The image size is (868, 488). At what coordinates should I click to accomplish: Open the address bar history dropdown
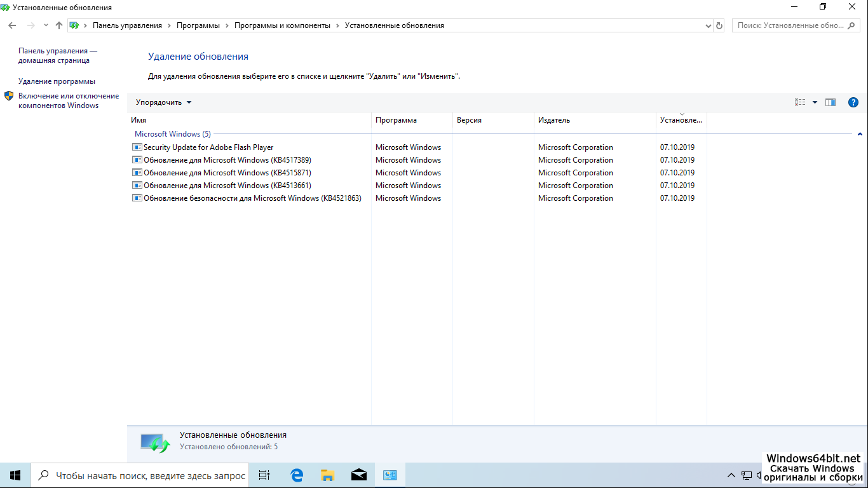point(709,25)
